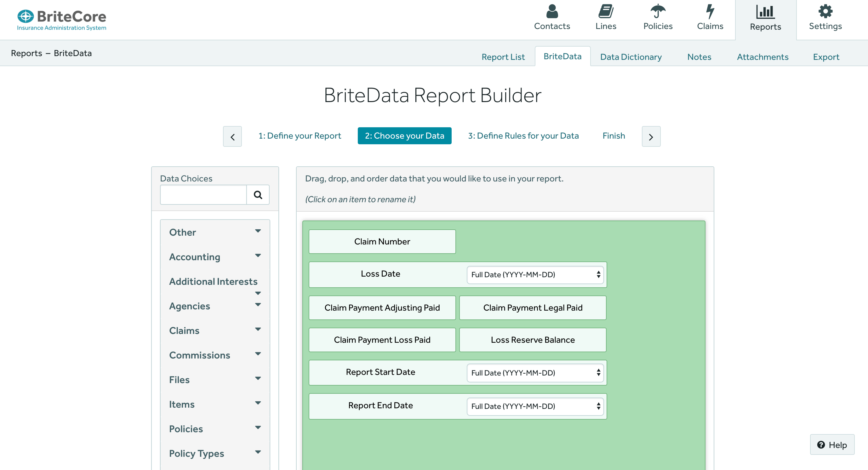The width and height of the screenshot is (868, 470).
Task: Switch to the Data Dictionary tab
Action: tap(631, 57)
